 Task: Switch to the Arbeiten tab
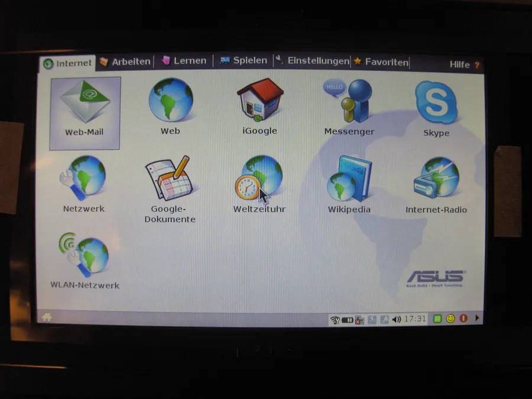tap(125, 61)
